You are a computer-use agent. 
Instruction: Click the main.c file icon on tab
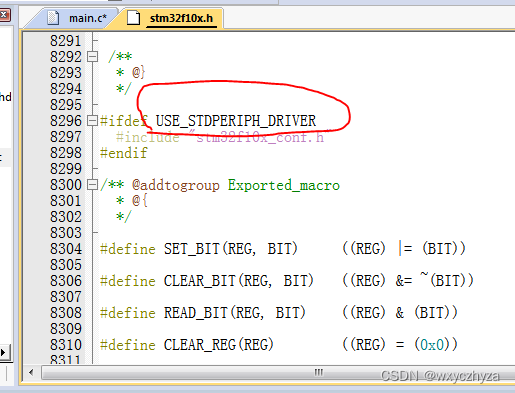coord(53,18)
